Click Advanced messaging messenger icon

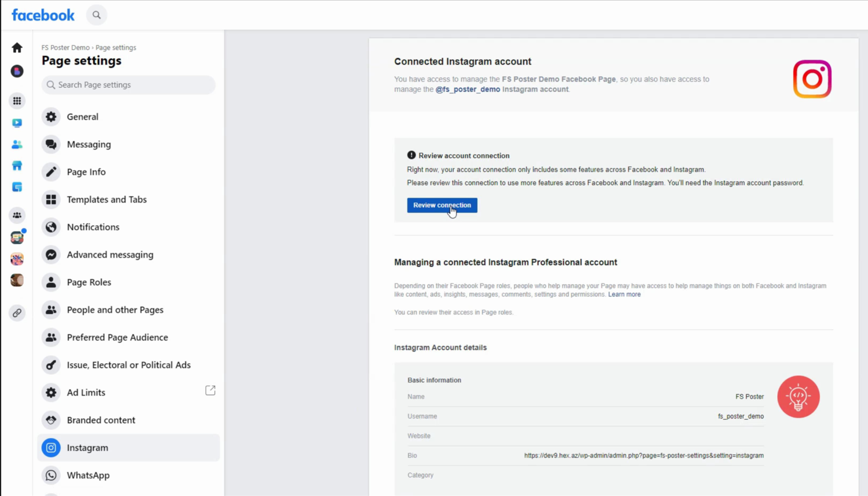pos(51,255)
